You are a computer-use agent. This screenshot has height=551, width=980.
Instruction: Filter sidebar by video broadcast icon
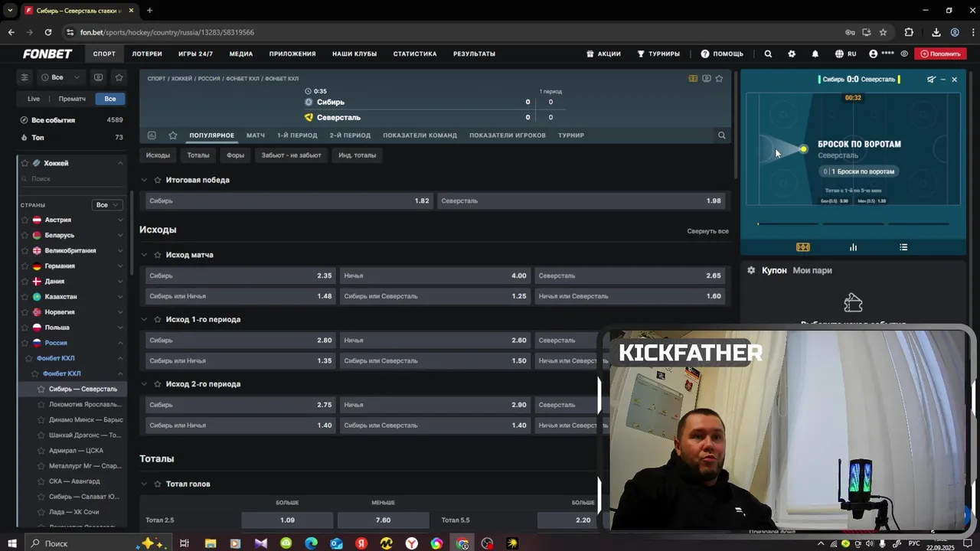pyautogui.click(x=98, y=77)
